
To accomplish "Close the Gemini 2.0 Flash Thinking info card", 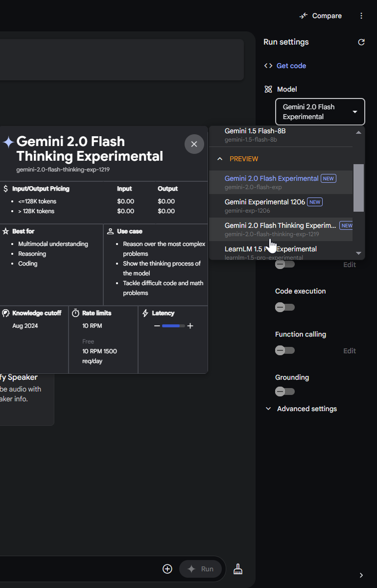I will tap(194, 144).
